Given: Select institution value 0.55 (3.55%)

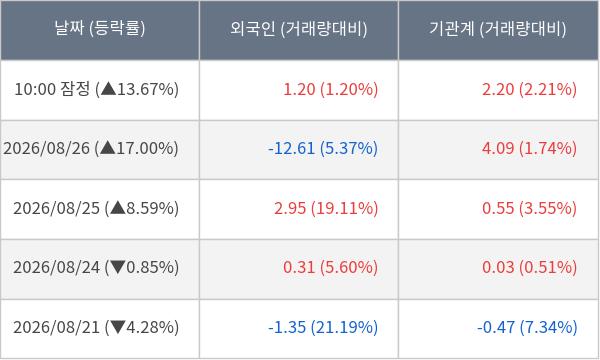Looking at the screenshot, I should pos(529,209).
